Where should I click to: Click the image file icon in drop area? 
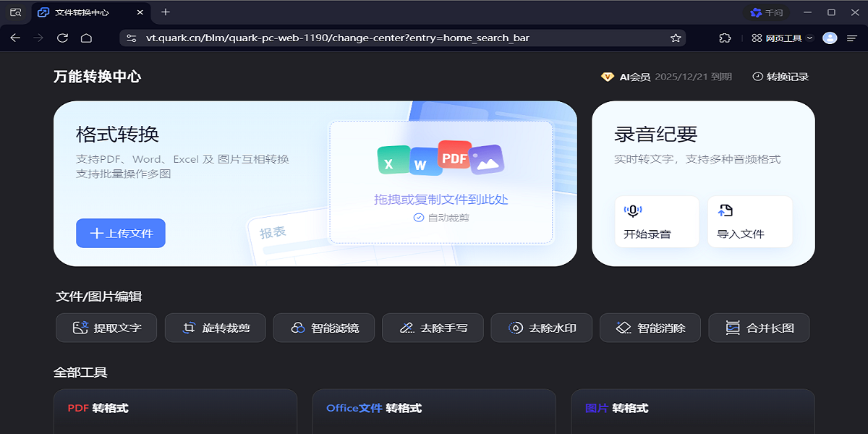coord(487,159)
